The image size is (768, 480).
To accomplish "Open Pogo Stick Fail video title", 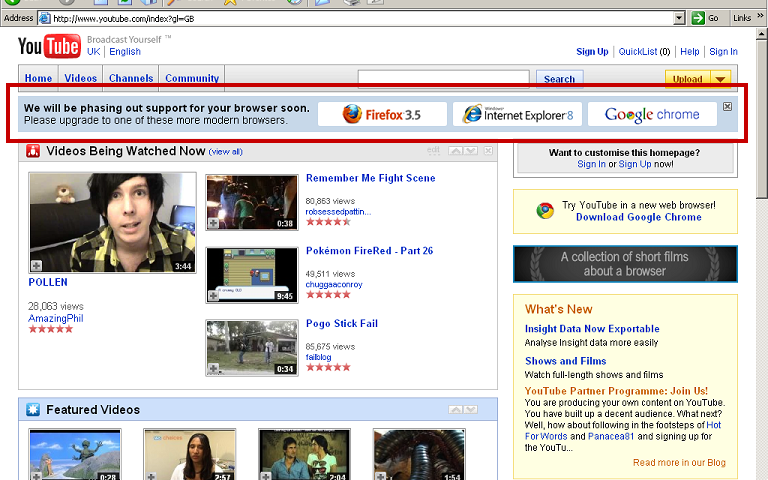I will [342, 324].
